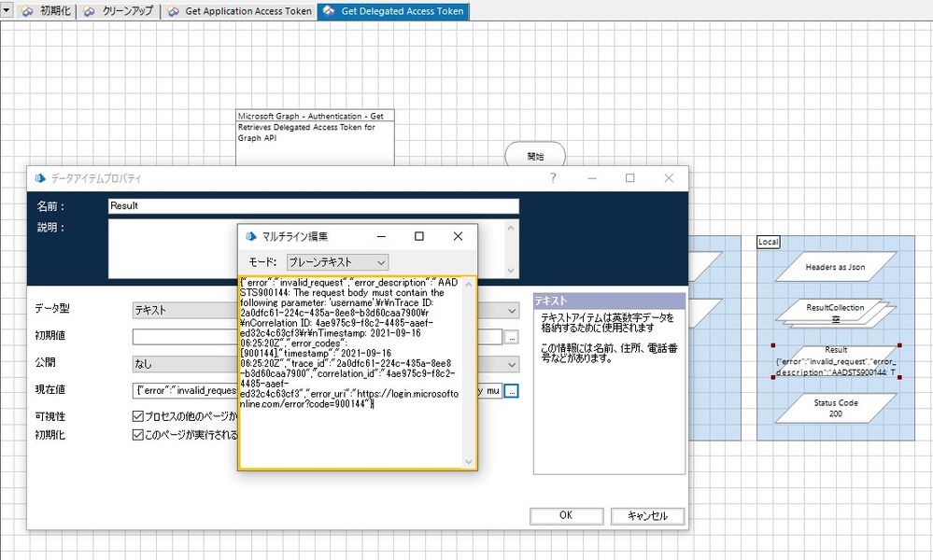Switch to Get Application Access Token tab

click(239, 11)
